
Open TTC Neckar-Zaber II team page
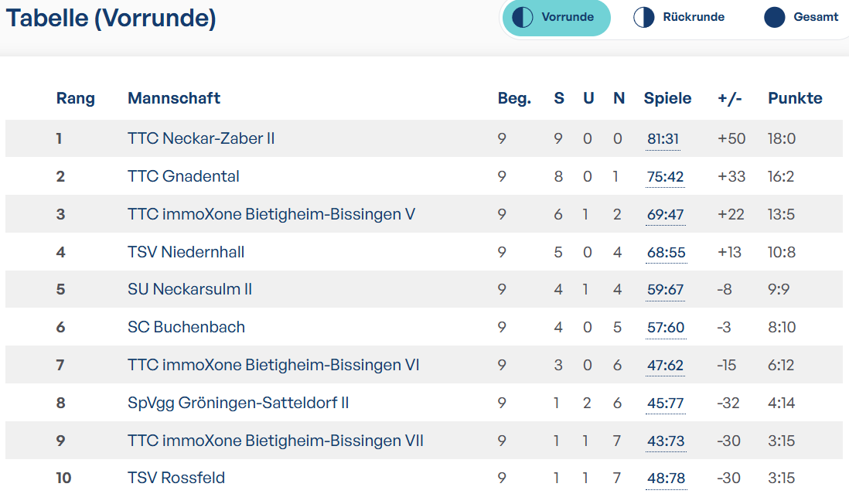click(201, 138)
